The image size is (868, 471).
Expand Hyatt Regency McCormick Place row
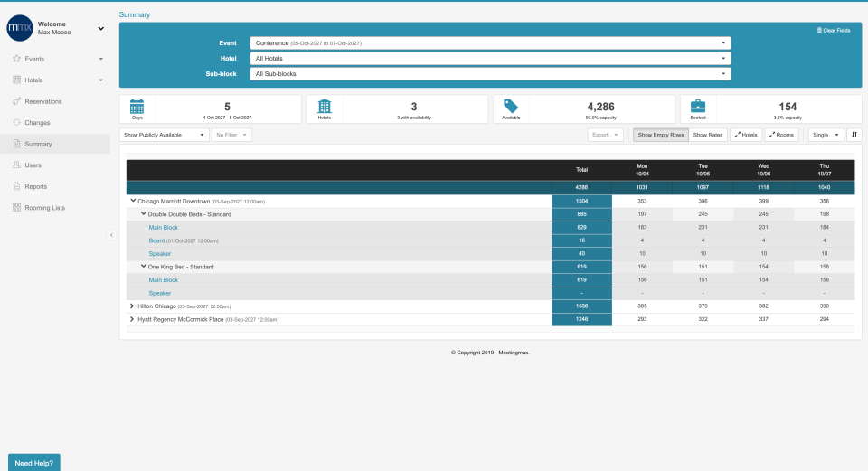pos(132,319)
